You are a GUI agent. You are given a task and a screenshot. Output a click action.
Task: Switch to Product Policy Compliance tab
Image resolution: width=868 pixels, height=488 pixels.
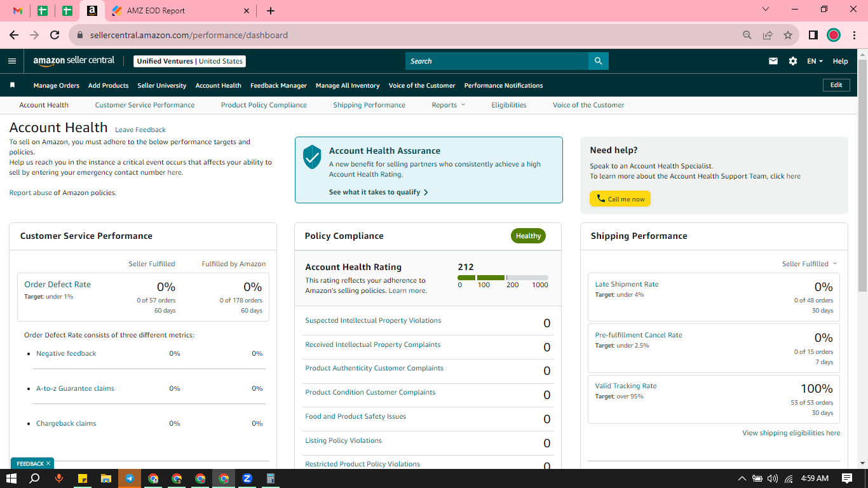click(264, 105)
